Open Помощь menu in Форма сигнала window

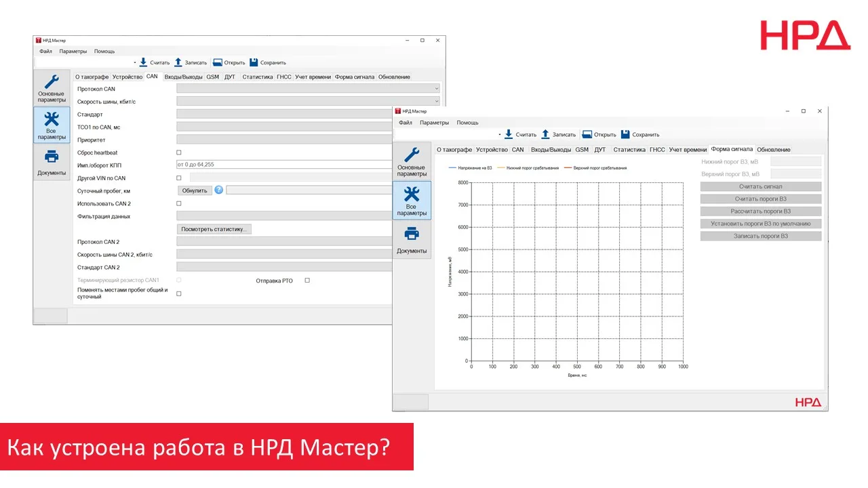coord(467,123)
